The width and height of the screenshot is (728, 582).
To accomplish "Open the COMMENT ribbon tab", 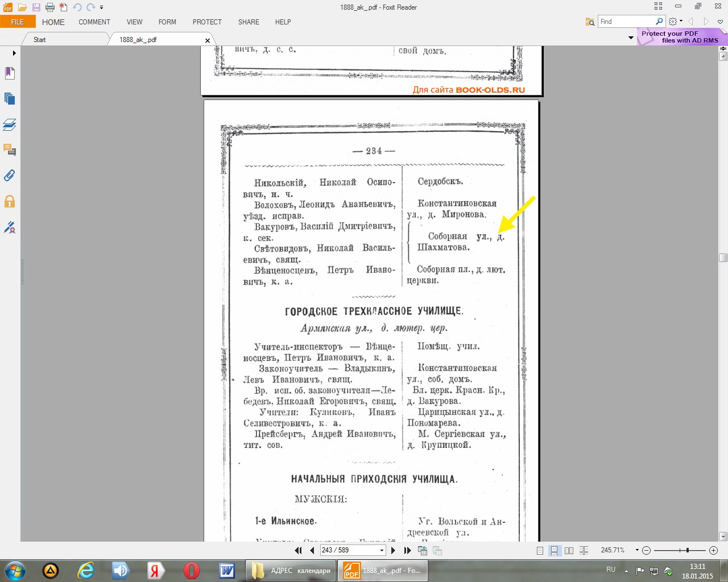I will tap(94, 22).
